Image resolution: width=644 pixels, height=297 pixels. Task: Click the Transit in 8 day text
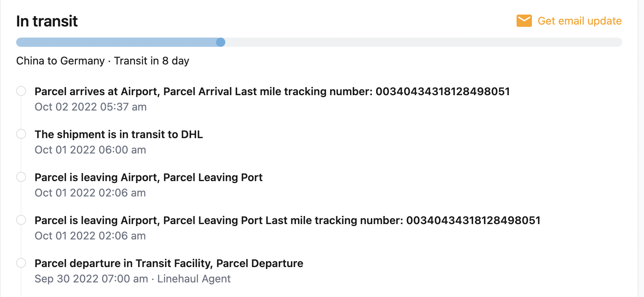[x=152, y=61]
